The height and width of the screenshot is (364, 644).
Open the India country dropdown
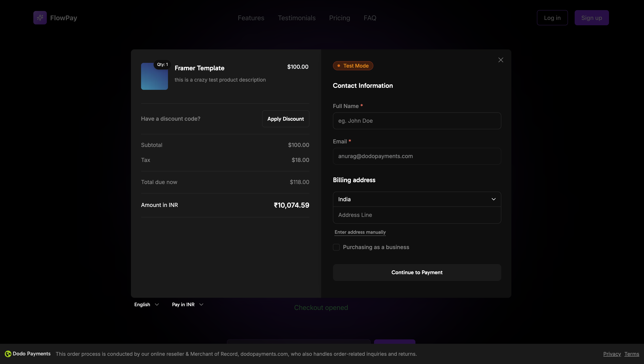click(x=416, y=199)
